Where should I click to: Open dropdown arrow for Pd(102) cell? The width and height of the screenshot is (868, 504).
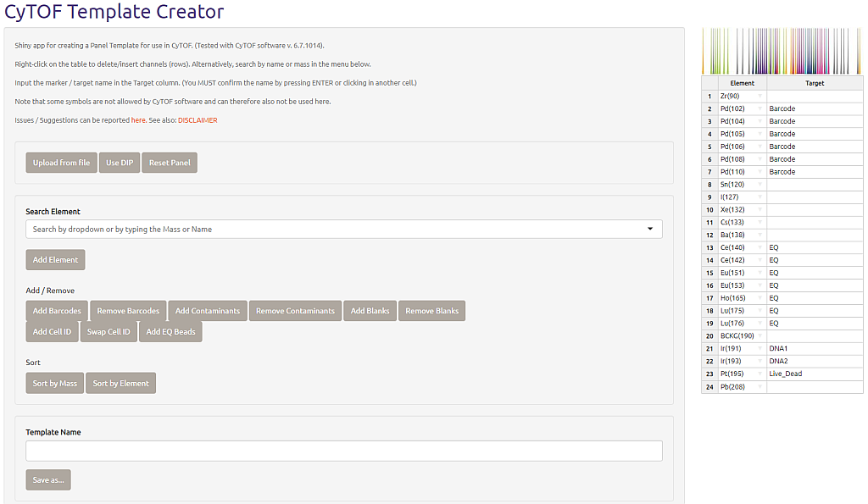coord(760,108)
